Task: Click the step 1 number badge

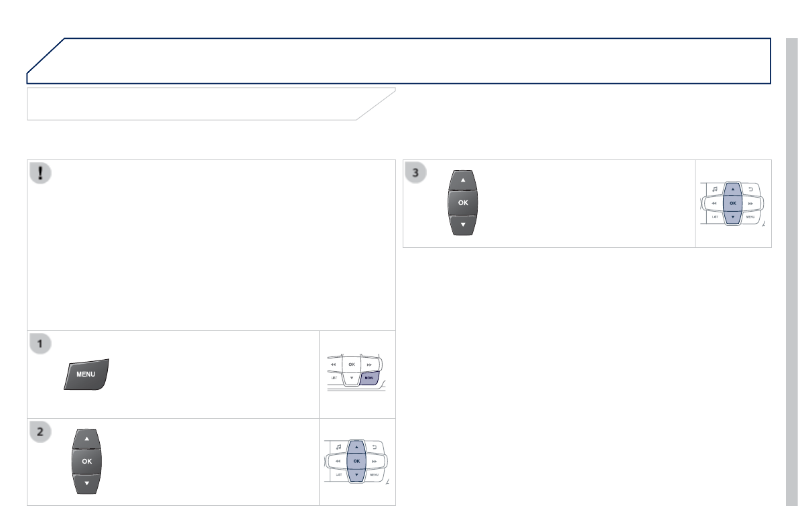Action: 41,344
